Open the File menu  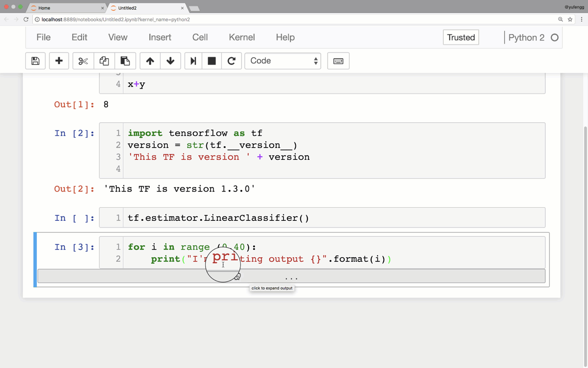pyautogui.click(x=44, y=37)
